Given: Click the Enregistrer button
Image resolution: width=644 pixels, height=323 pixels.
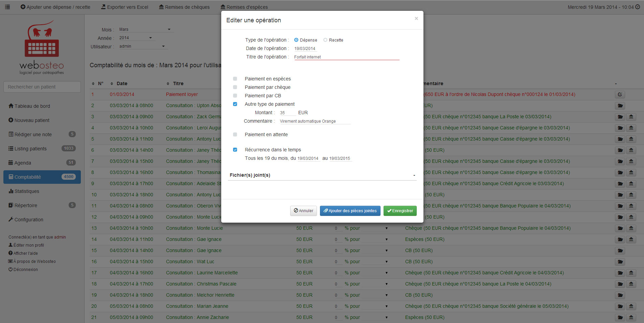Looking at the screenshot, I should pyautogui.click(x=400, y=211).
